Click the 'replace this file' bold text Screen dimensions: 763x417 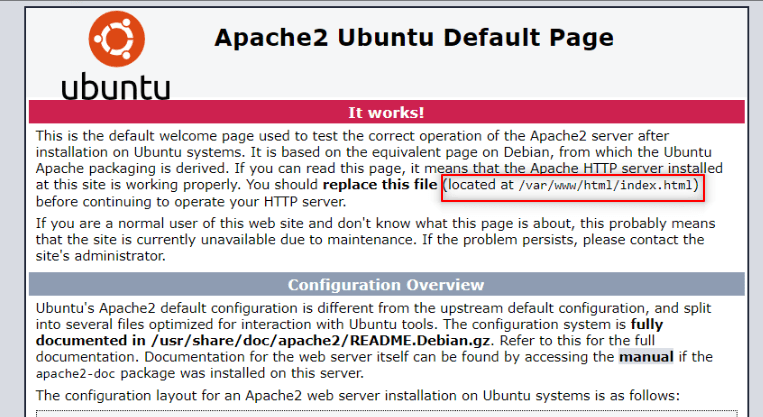[380, 185]
